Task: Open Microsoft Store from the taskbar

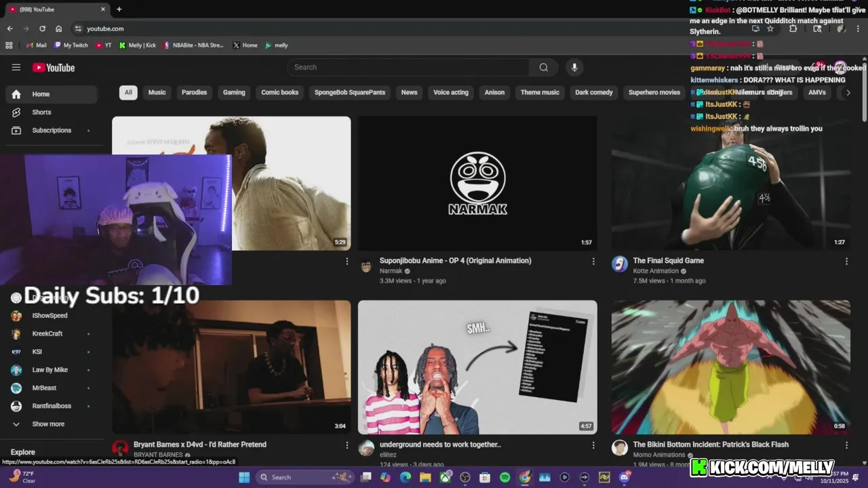Action: [x=485, y=477]
